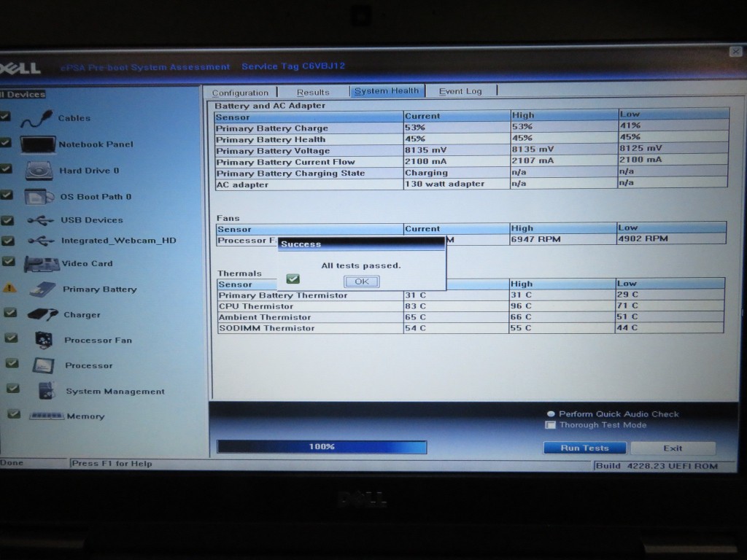Viewport: 747px width, 560px height.
Task: Select the Notebook Panel screen icon
Action: pyautogui.click(x=38, y=144)
